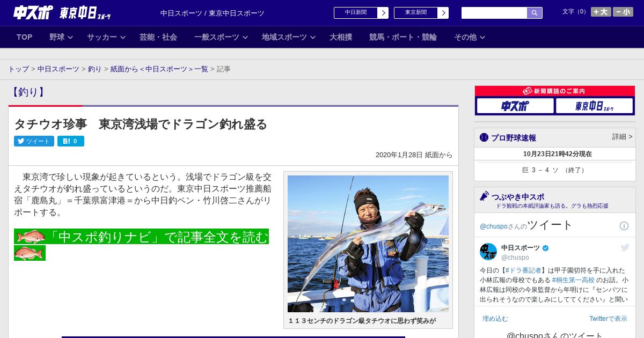Click Twitterで表示 link
This screenshot has height=338, width=644.
(x=608, y=319)
